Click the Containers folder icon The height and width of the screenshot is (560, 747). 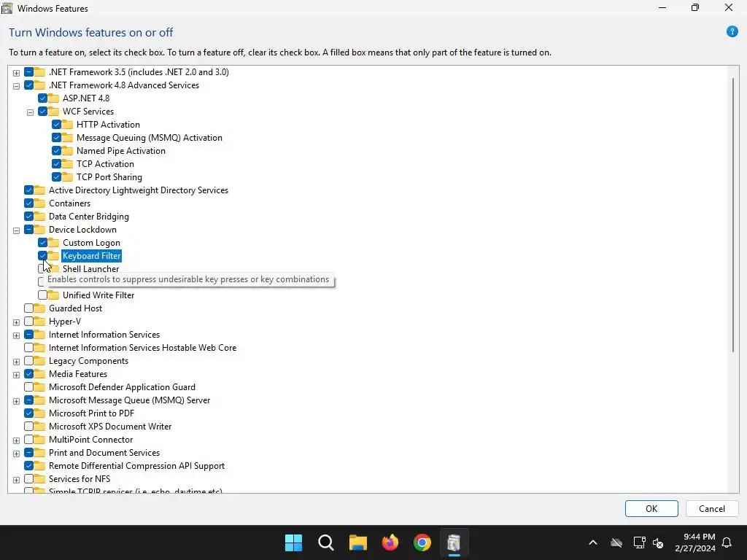click(x=40, y=203)
